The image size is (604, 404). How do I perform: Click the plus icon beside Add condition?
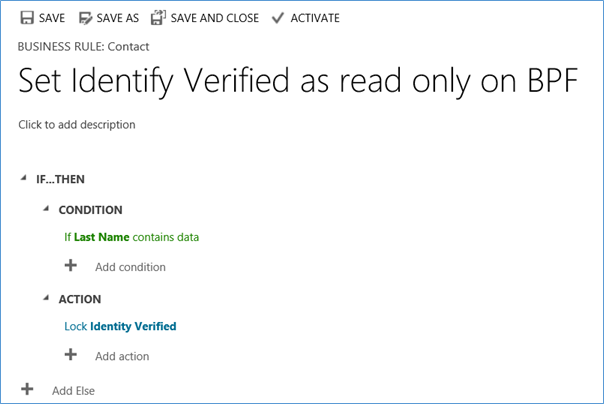tap(70, 266)
